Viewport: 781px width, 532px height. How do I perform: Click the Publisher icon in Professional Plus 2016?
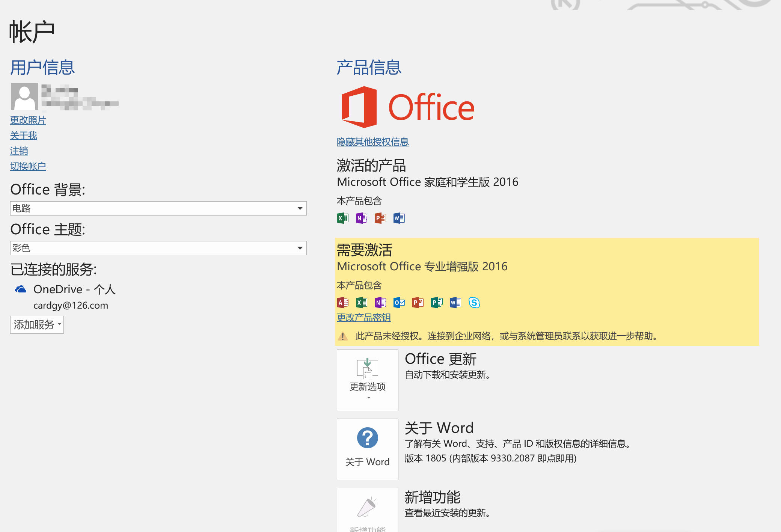click(437, 303)
